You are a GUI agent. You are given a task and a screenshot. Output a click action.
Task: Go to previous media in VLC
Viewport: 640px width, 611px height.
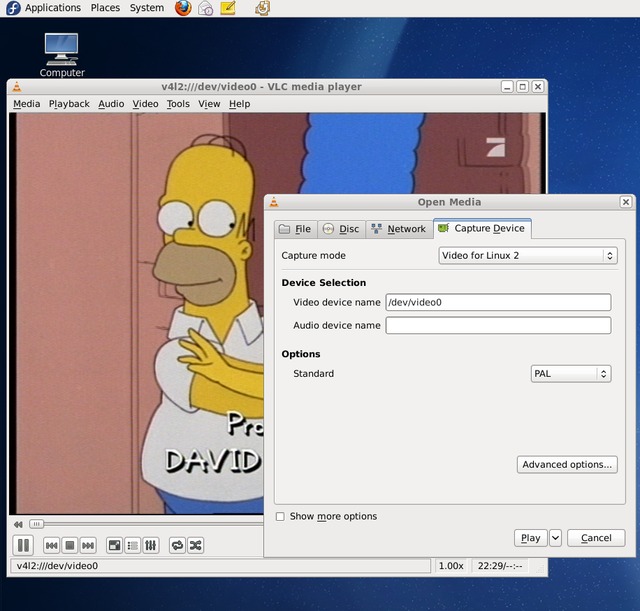(x=51, y=545)
